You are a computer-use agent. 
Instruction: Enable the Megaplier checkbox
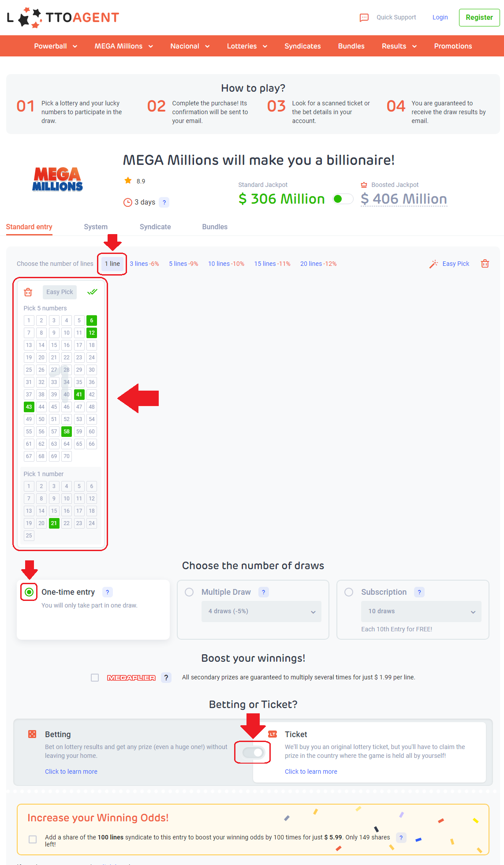point(95,678)
